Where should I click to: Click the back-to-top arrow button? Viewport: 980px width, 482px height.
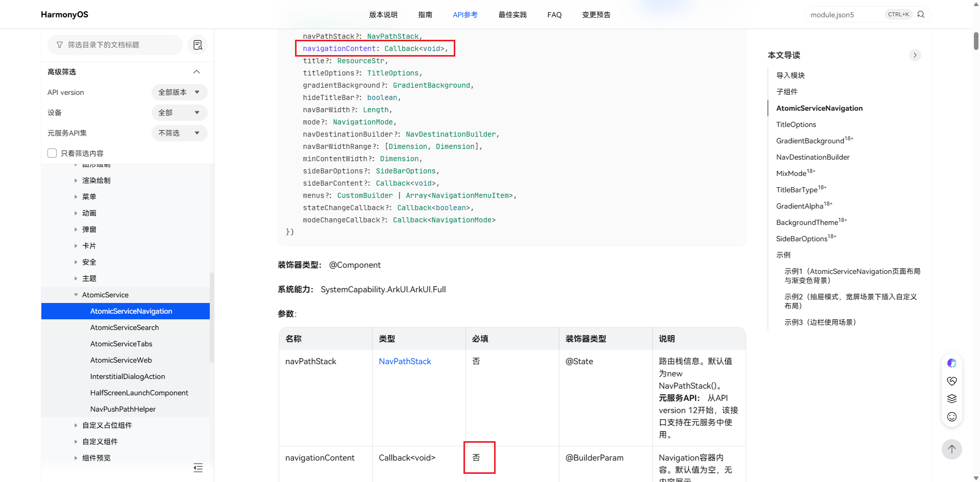[x=952, y=449]
